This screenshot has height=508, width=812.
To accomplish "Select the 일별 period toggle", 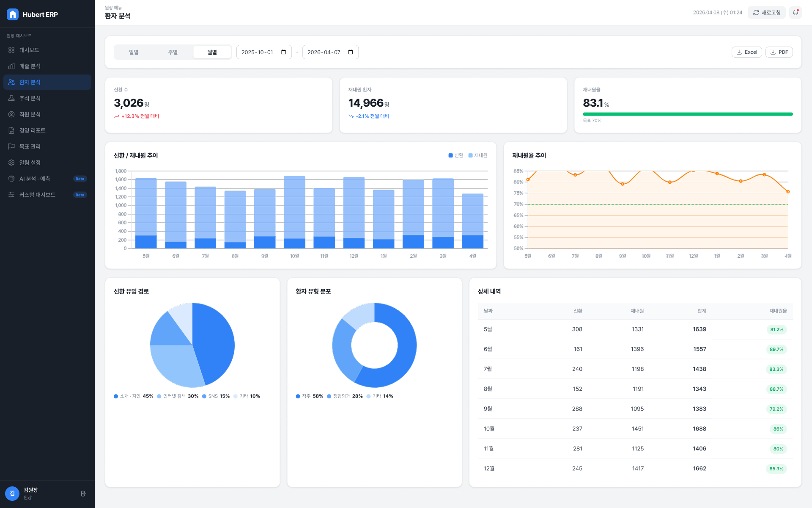I will tap(134, 52).
